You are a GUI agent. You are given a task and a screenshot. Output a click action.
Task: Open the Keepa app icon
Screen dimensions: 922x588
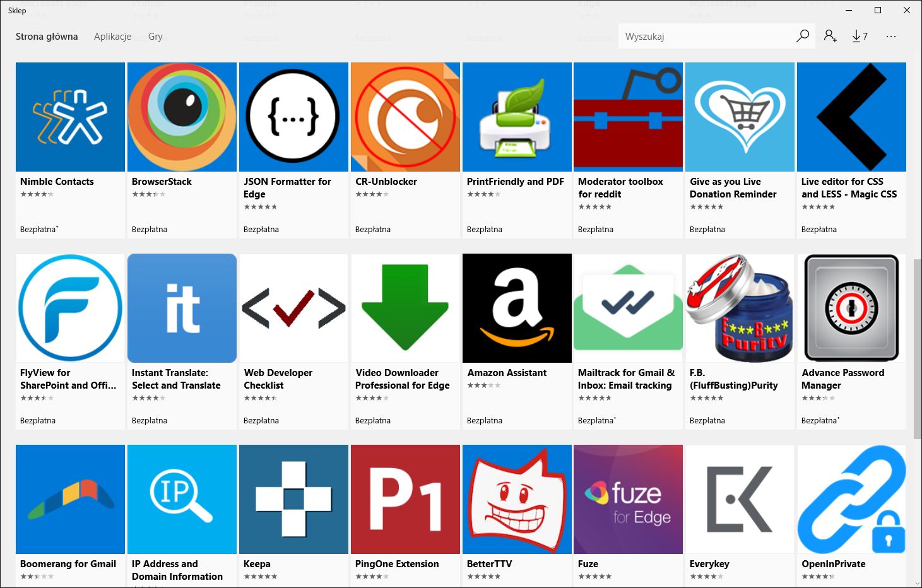tap(293, 499)
